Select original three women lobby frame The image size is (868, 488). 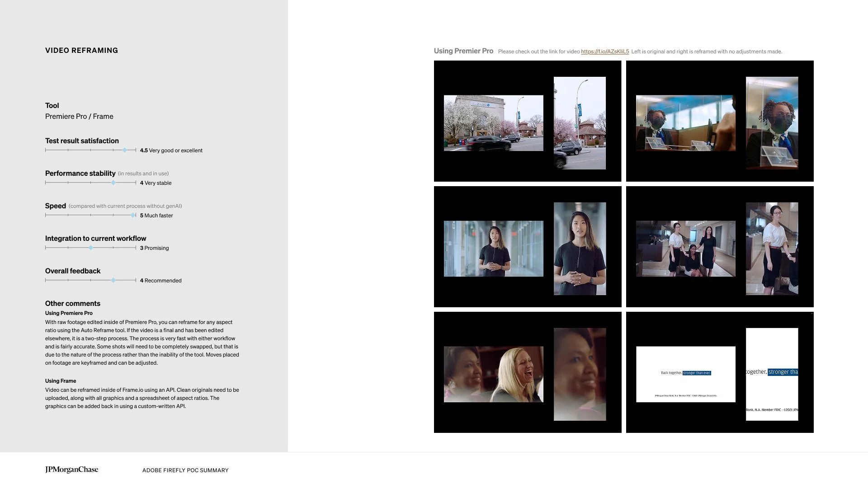[x=685, y=249]
